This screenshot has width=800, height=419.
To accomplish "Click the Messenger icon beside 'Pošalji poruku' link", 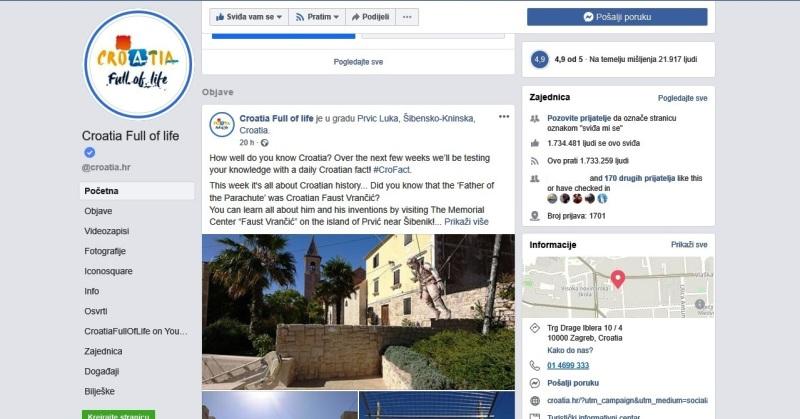I will coord(535,383).
